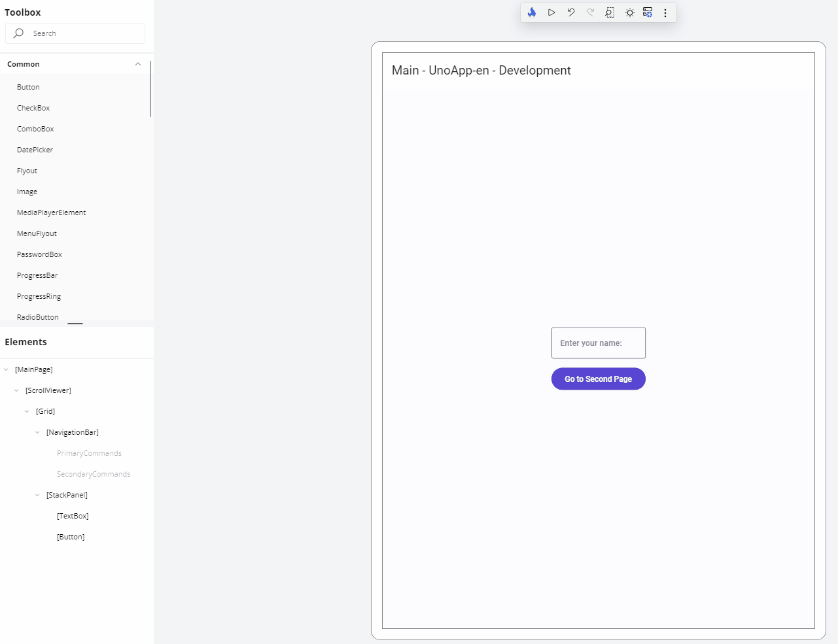Click the search magnifier in the Toolbox

click(x=18, y=33)
